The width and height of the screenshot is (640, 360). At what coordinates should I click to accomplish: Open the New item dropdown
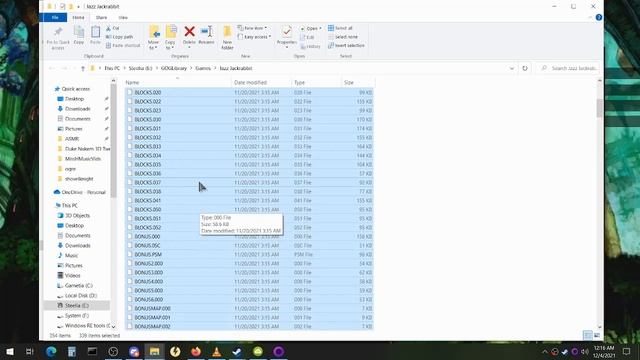pos(252,28)
